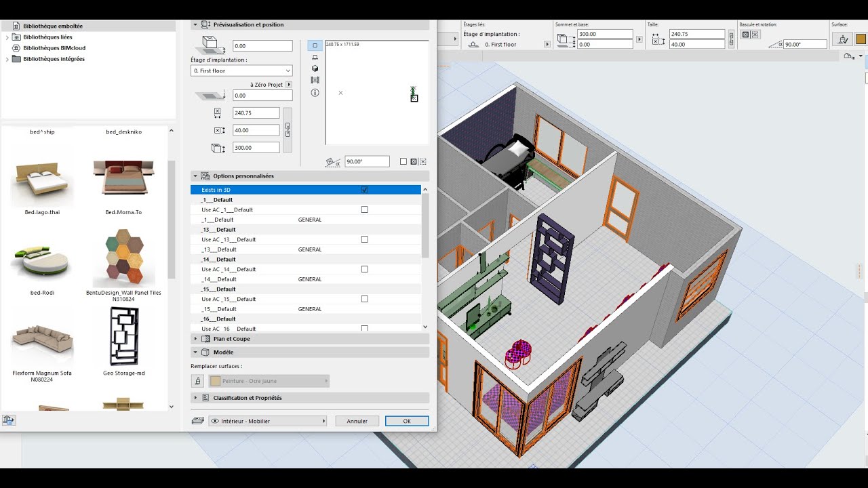
Task: Click the house icon beside 0. First floor
Action: (x=473, y=45)
